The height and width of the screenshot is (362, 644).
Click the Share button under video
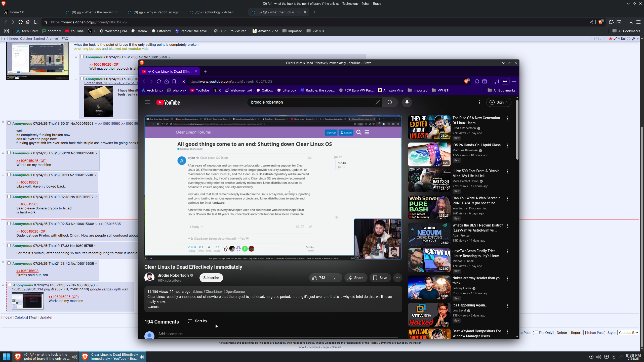coord(355,278)
